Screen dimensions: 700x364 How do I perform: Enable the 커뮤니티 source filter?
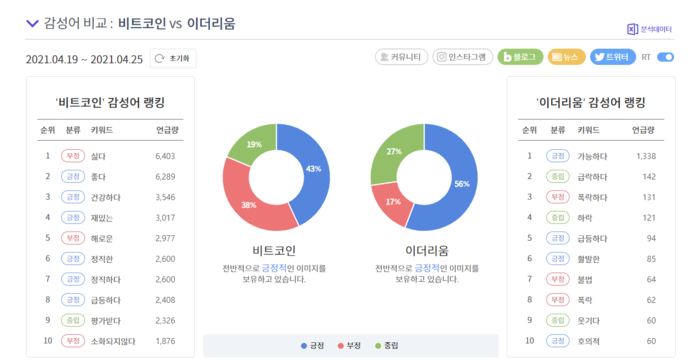(401, 57)
